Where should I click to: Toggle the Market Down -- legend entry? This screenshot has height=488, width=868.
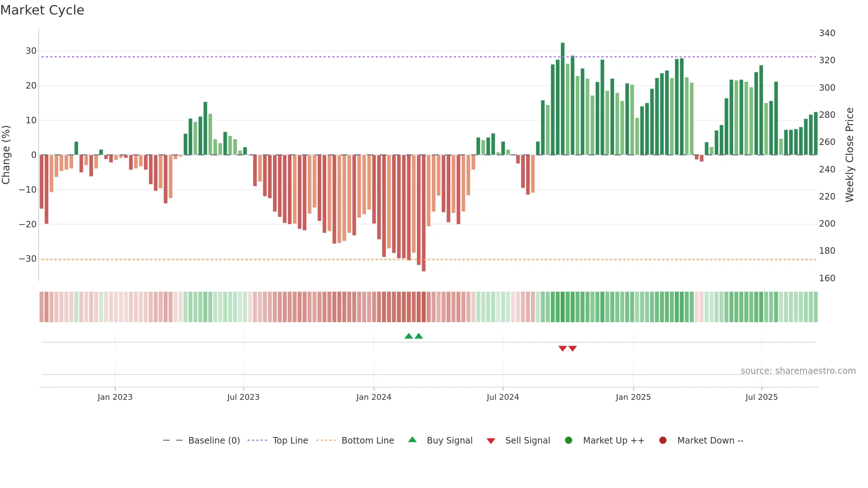coord(701,440)
